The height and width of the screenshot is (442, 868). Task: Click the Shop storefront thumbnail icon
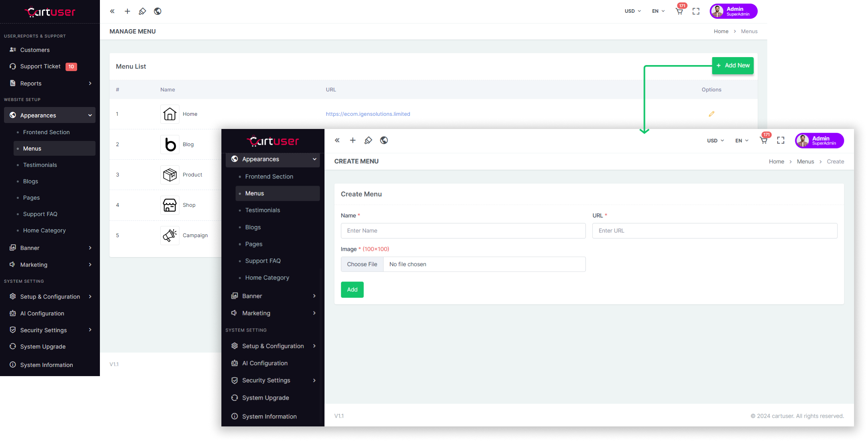tap(169, 205)
